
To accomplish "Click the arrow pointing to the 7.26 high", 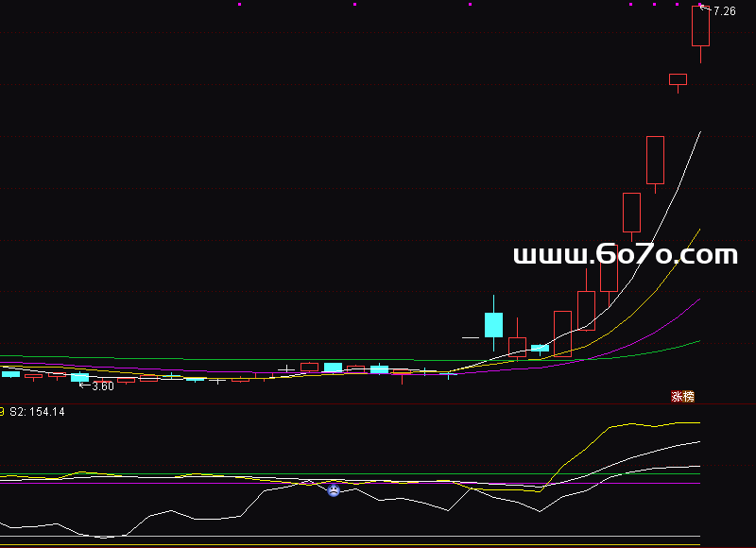I will [x=703, y=9].
